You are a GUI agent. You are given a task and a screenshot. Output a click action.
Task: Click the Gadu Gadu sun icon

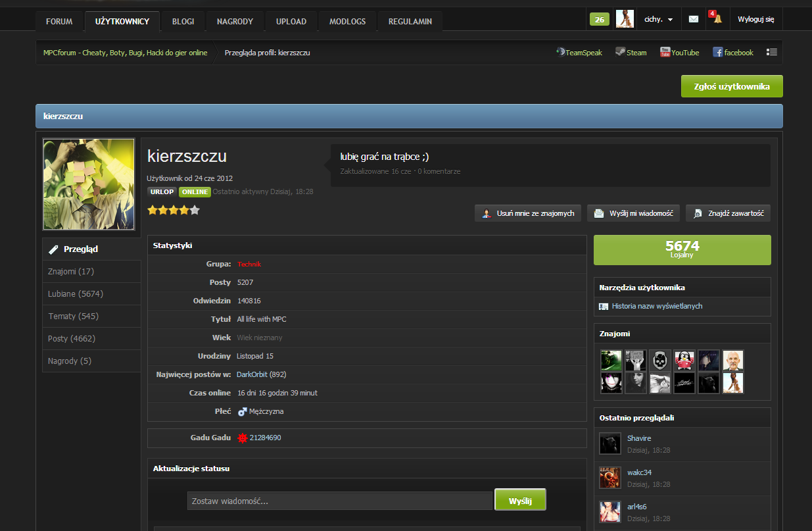tap(242, 438)
